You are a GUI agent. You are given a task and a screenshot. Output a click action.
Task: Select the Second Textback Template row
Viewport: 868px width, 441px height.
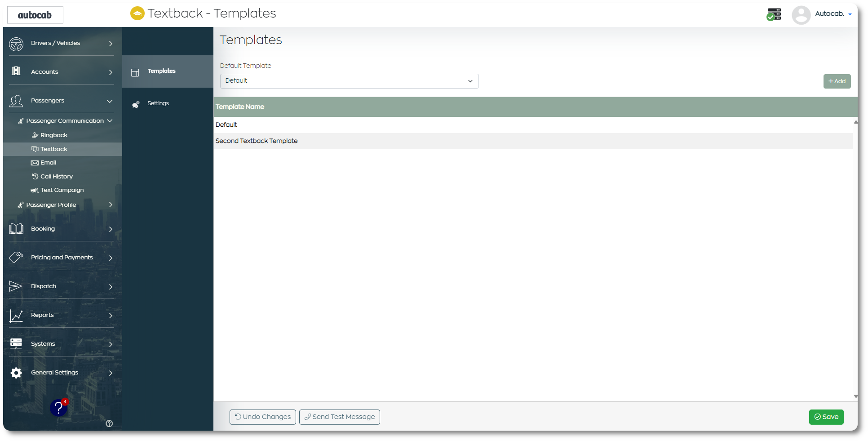coord(533,141)
